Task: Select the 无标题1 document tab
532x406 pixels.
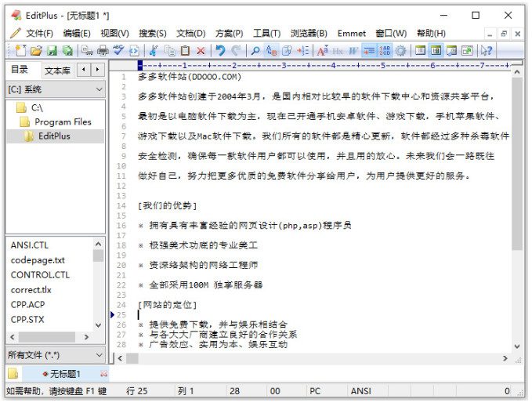Action: [65, 374]
